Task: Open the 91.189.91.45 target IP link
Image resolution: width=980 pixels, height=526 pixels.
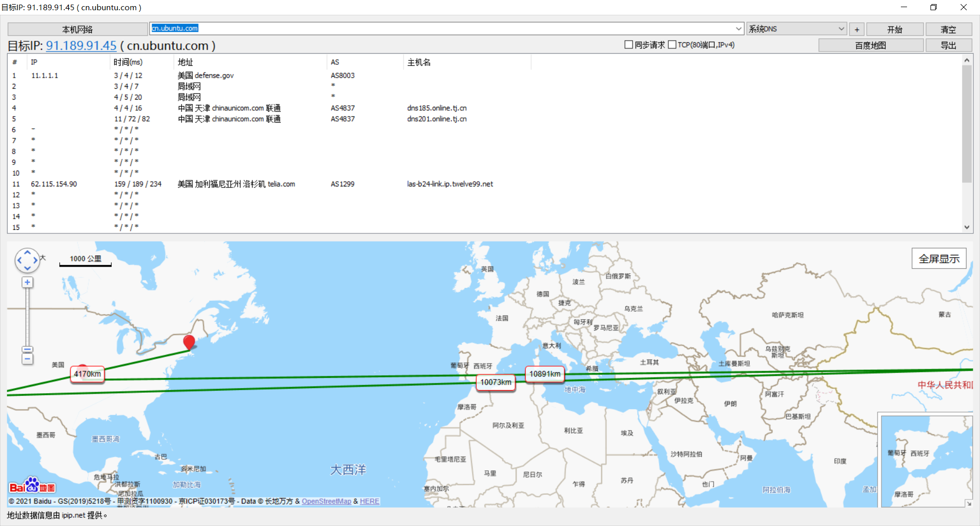Action: 81,45
